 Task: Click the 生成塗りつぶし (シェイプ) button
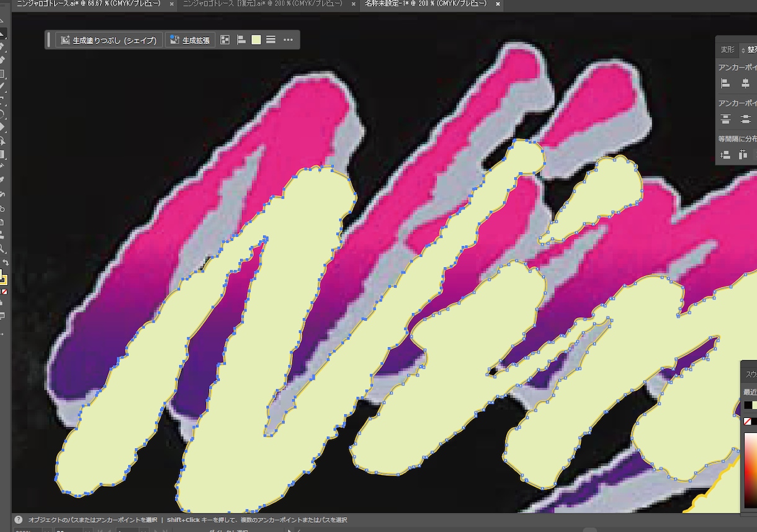click(109, 40)
